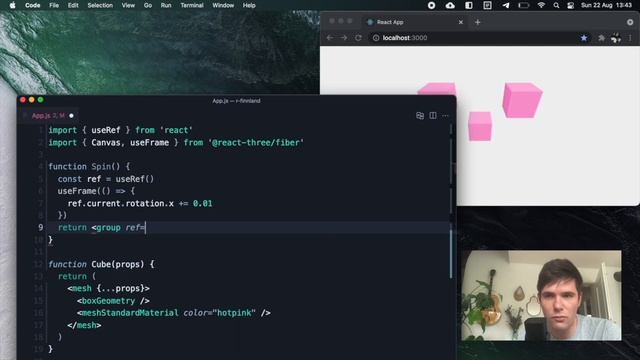
Task: Click the webcam video overlay
Action: (x=541, y=295)
